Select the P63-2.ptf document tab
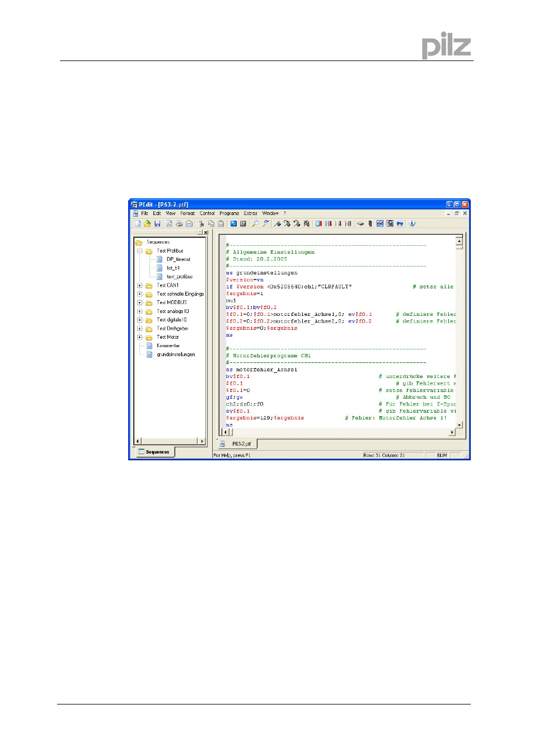Image resolution: width=534 pixels, height=756 pixels. [x=237, y=444]
